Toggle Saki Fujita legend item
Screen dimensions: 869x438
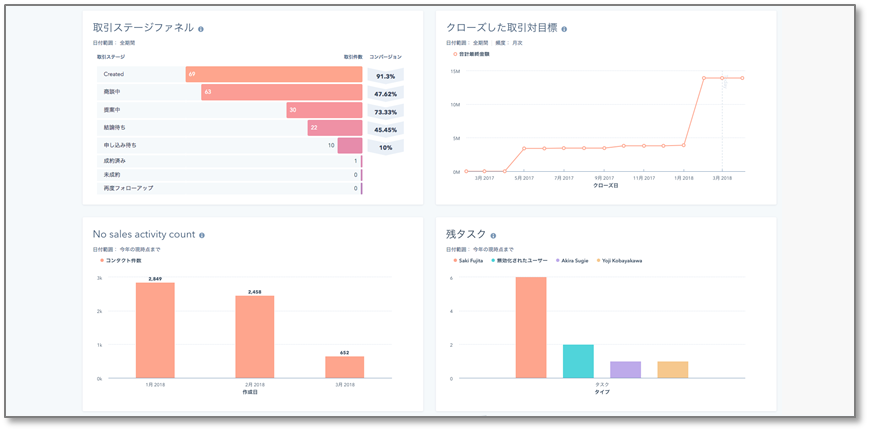click(468, 261)
